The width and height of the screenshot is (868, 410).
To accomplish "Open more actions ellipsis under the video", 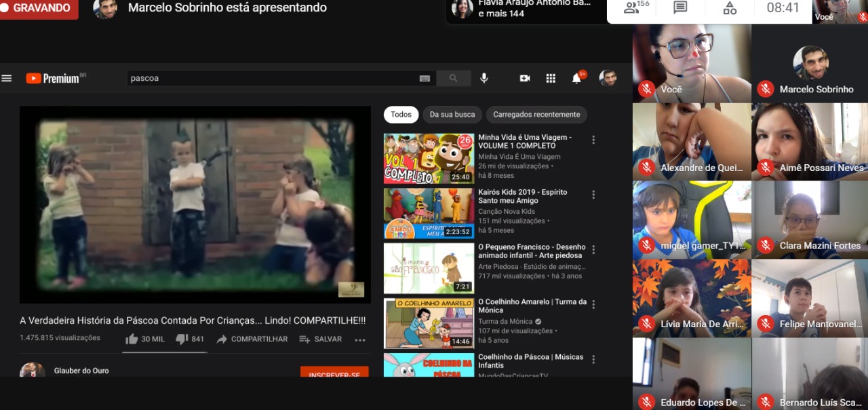I will tap(360, 339).
